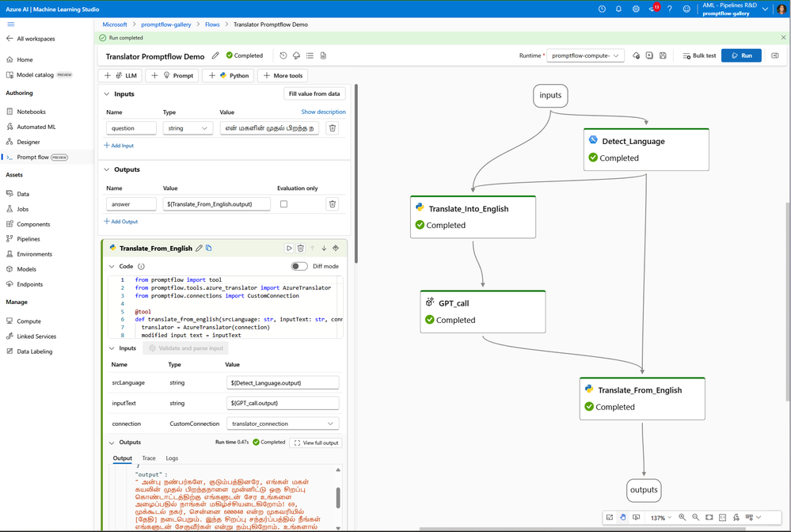
Task: Open run history clock icon in flow toolbar
Action: coord(283,55)
